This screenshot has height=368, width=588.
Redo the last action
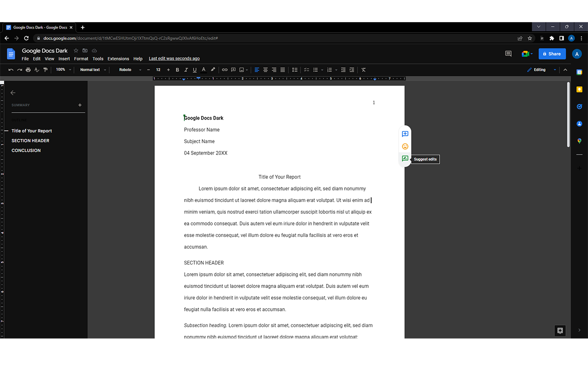(x=19, y=70)
